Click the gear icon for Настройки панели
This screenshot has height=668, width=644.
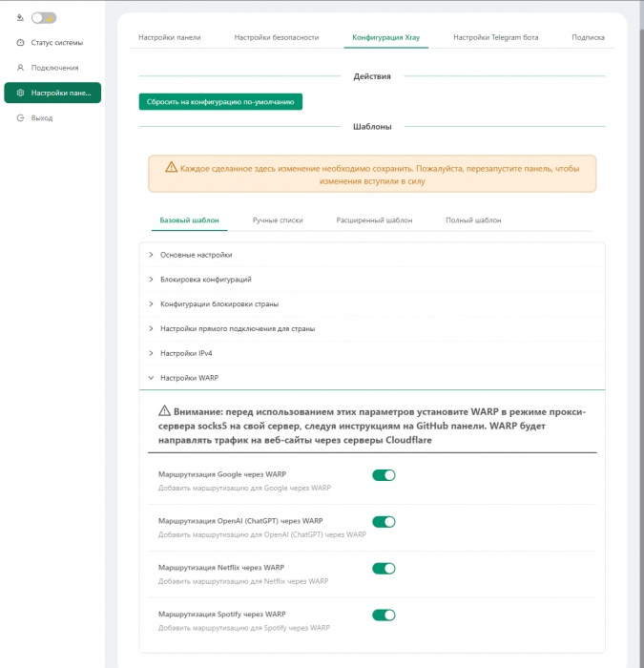pos(20,93)
